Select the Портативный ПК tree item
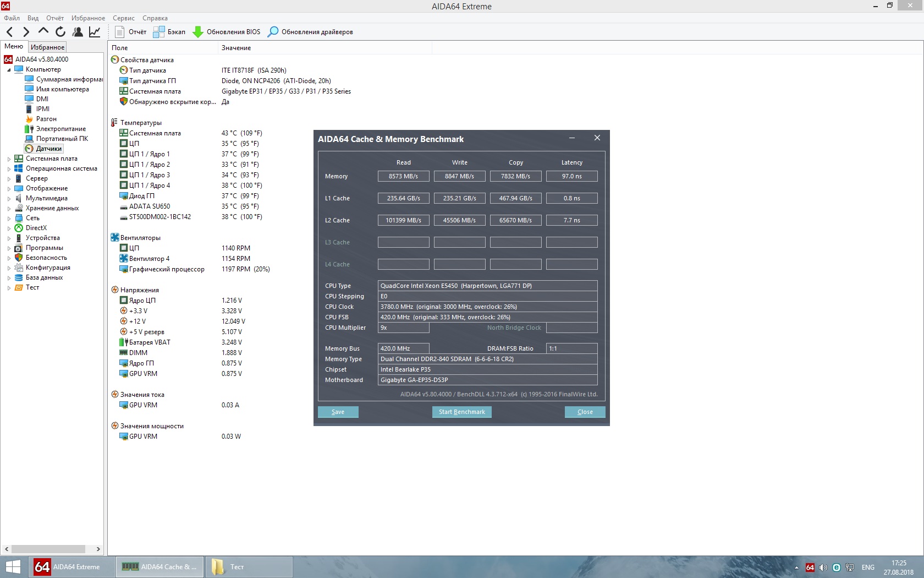 62,139
